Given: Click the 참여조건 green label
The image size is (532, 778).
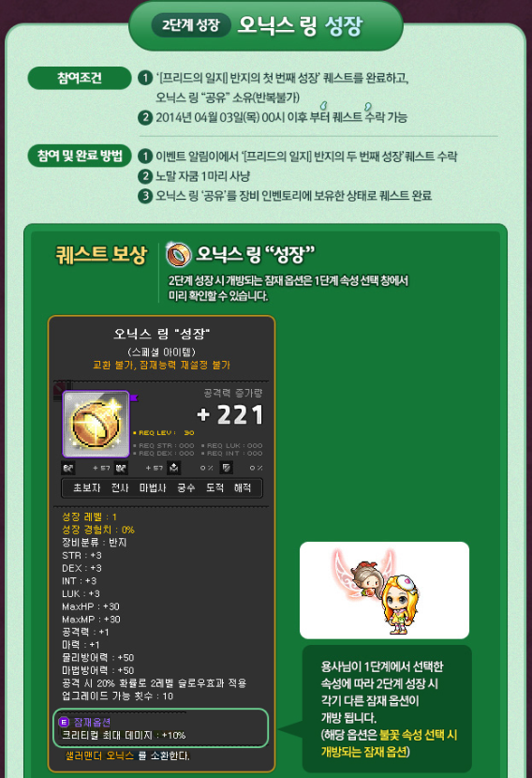Looking at the screenshot, I should click(x=80, y=78).
